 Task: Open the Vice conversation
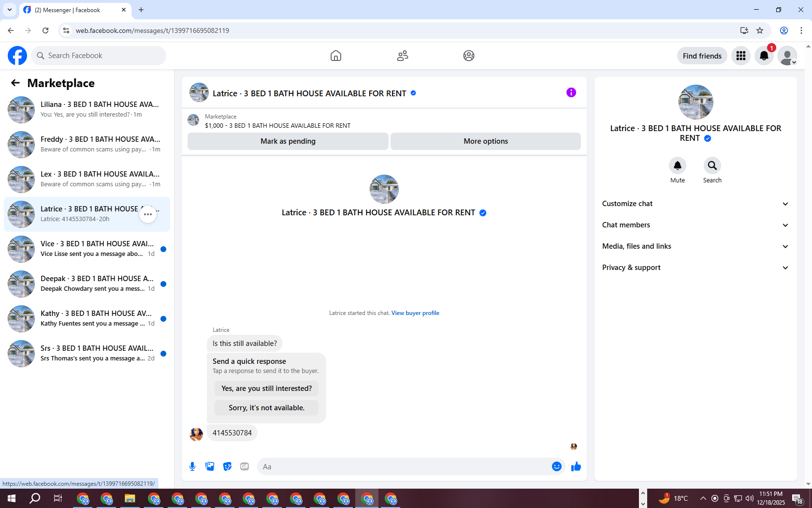(87, 249)
